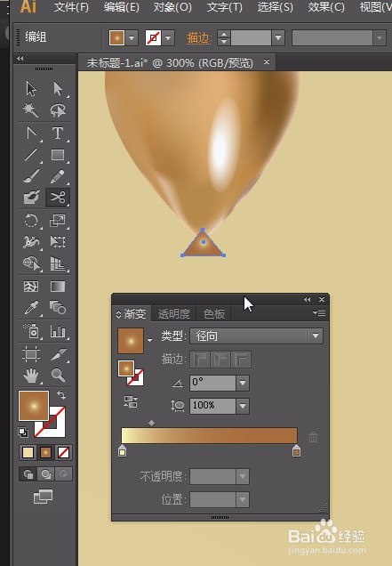
Task: Set fill to None in toolbox
Action: pos(63,452)
